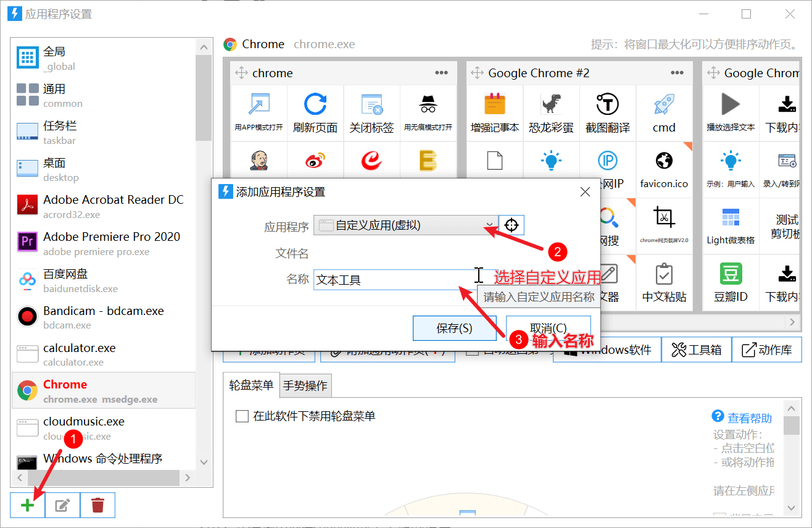The height and width of the screenshot is (528, 812).
Task: Close the 添加应用程序设置 dialog
Action: coord(586,192)
